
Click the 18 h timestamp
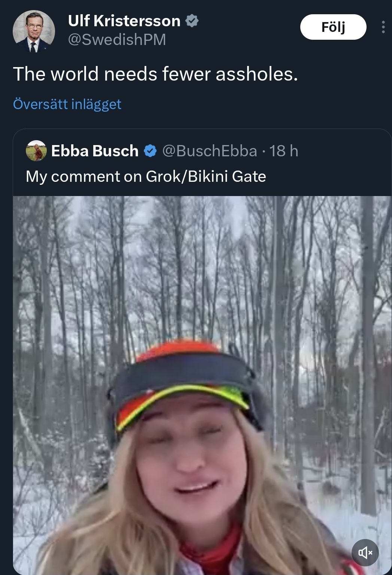tap(284, 151)
